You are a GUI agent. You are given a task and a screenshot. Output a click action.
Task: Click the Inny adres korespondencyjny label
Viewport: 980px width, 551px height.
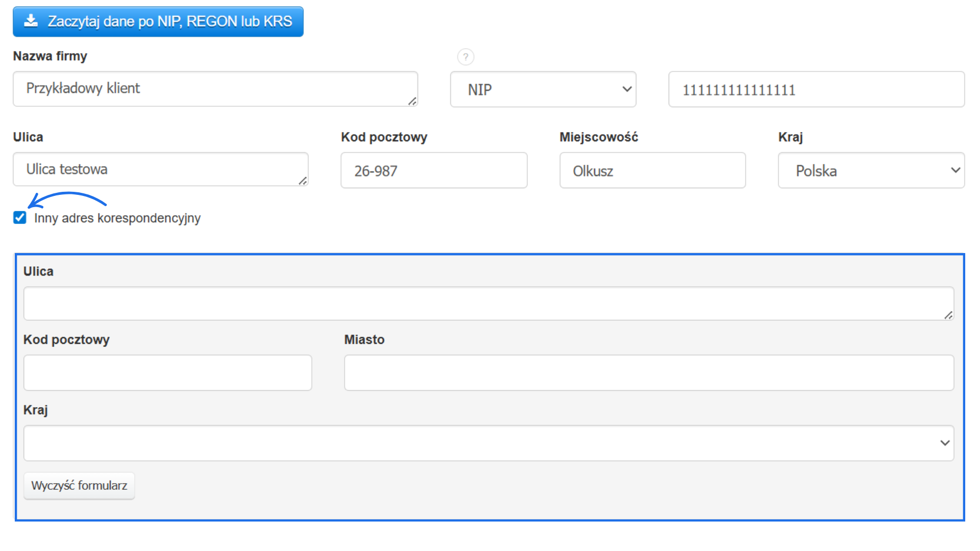point(117,218)
